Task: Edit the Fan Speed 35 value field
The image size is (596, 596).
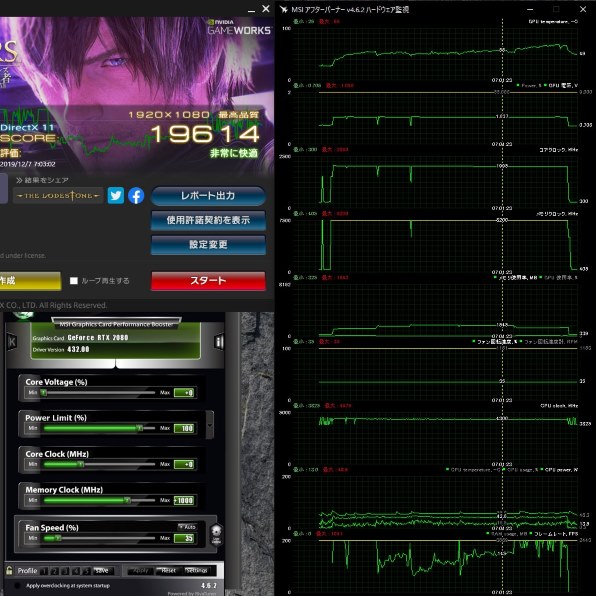Action: click(184, 538)
